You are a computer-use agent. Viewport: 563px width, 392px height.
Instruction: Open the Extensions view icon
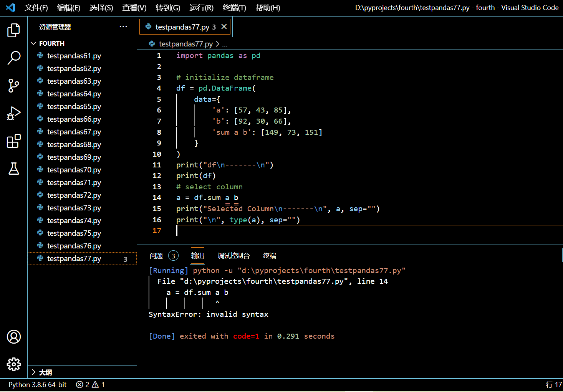point(13,141)
